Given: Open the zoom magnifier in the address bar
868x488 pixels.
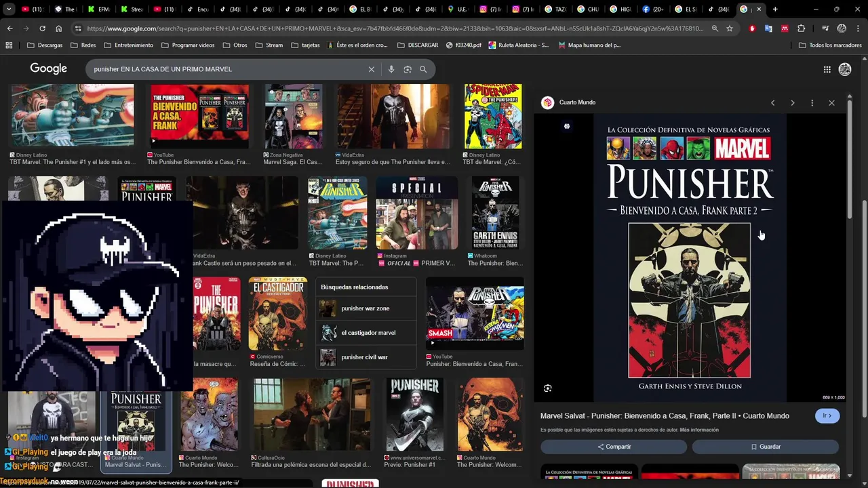Looking at the screenshot, I should 715,28.
